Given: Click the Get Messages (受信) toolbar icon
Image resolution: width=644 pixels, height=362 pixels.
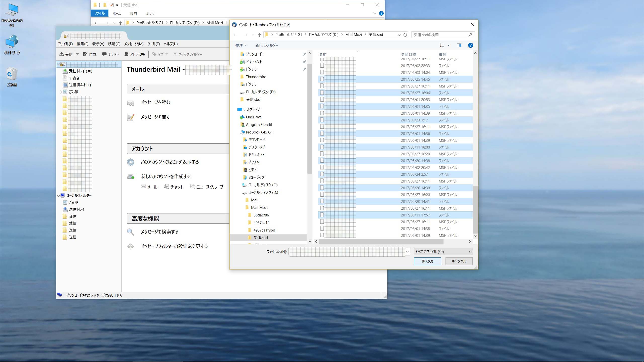Looking at the screenshot, I should [x=61, y=54].
